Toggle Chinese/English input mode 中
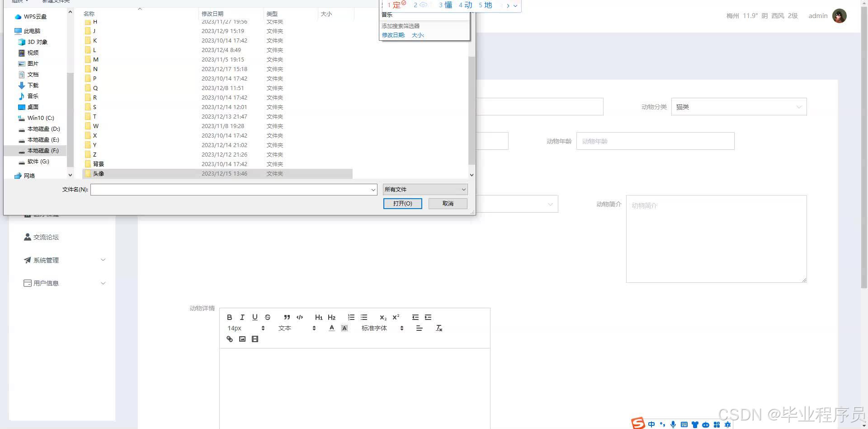 coord(651,424)
